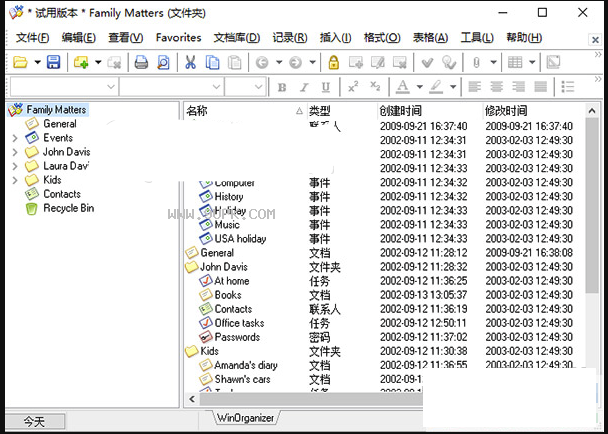Apply Superscript formatting
The image size is (608, 434).
coord(353,86)
